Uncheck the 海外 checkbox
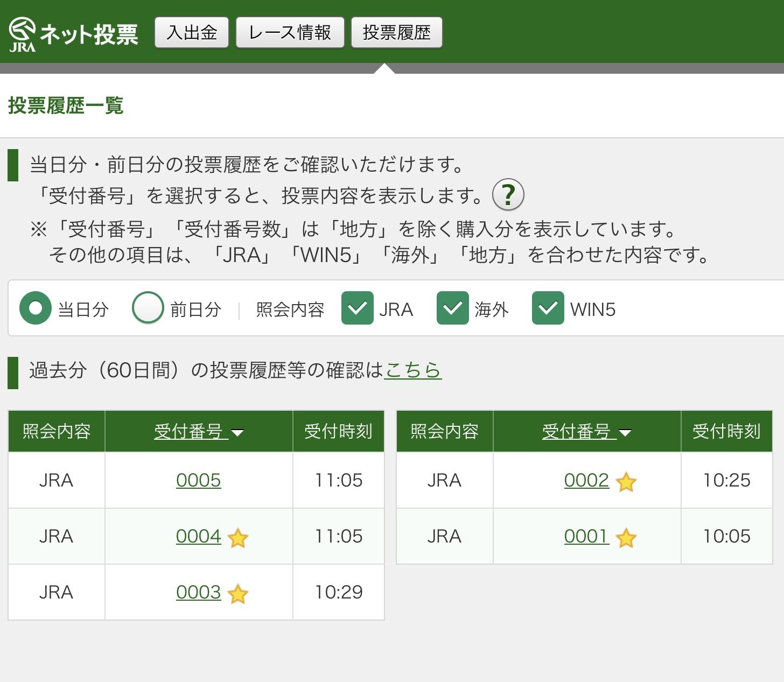Screen dimensions: 784x682 pos(453,308)
